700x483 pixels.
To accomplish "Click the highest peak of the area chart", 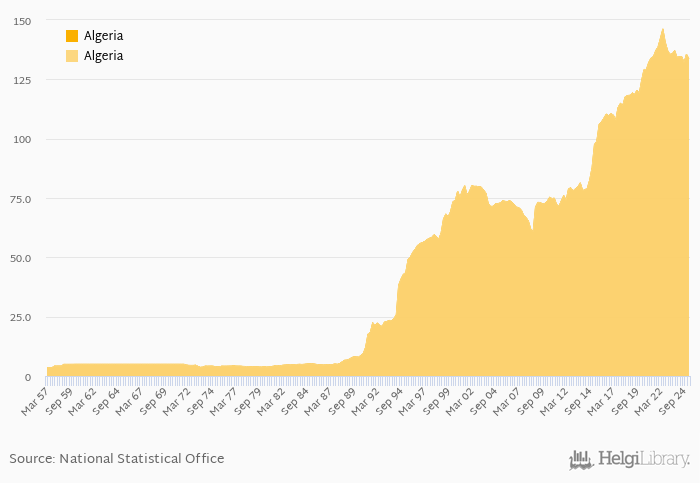I will point(662,30).
